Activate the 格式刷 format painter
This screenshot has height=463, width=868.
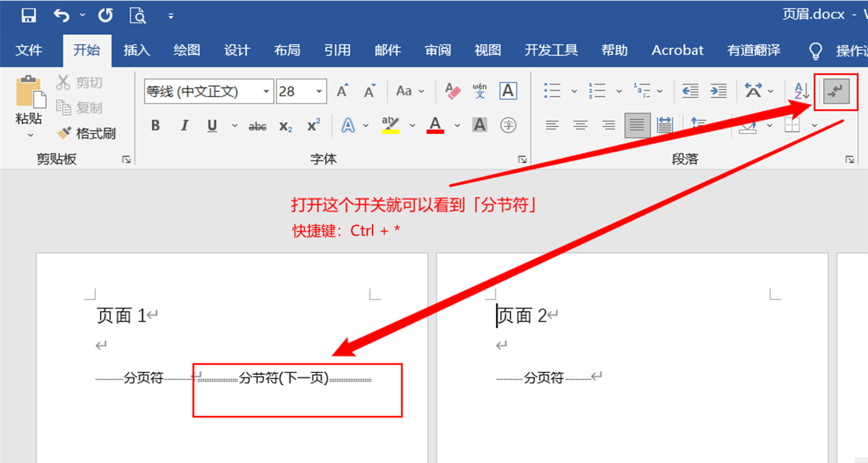click(x=86, y=133)
